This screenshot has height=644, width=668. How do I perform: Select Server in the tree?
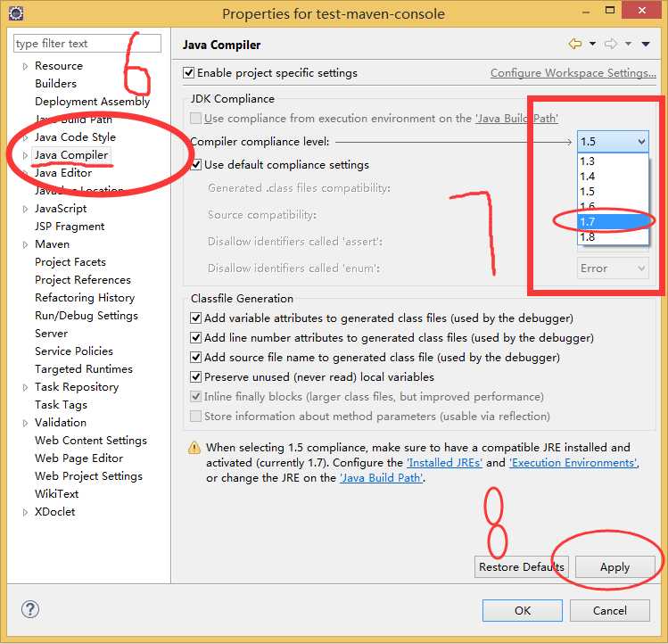(51, 334)
